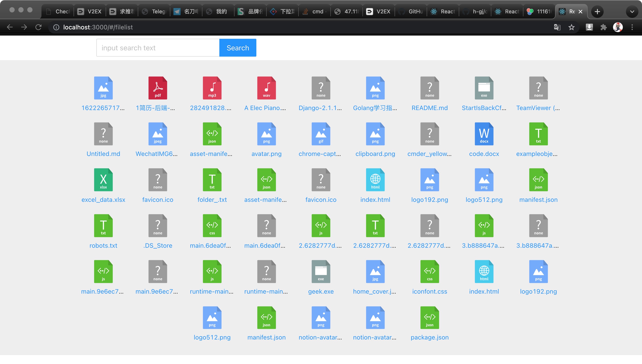The height and width of the screenshot is (364, 642).
Task: Switch to the Telegram tab
Action: (x=154, y=12)
